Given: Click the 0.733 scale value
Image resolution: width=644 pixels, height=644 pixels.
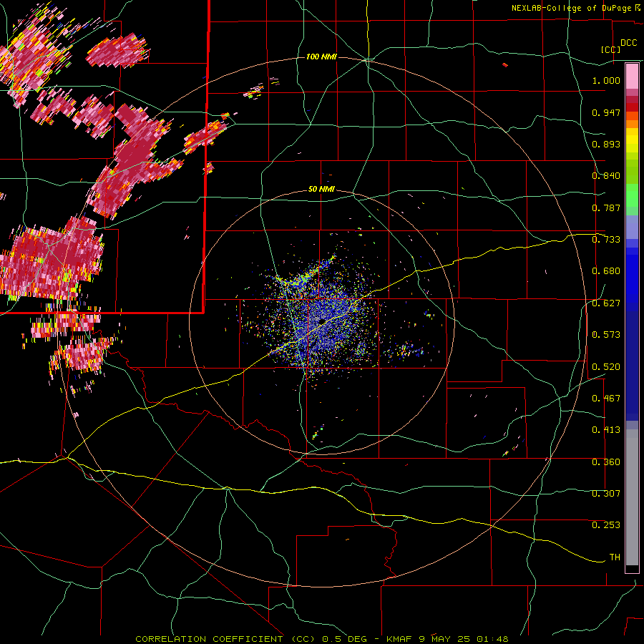Looking at the screenshot, I should (x=606, y=240).
